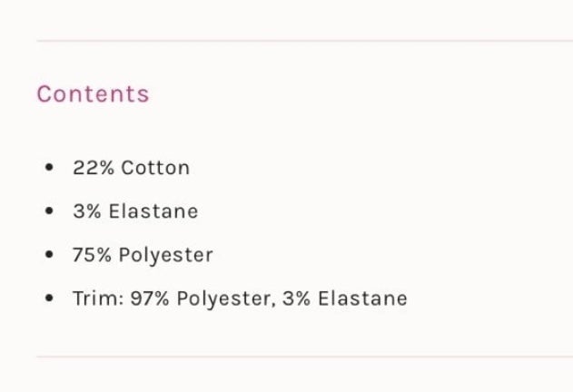Click the 75% figure
This screenshot has width=573, height=392.
click(x=92, y=255)
